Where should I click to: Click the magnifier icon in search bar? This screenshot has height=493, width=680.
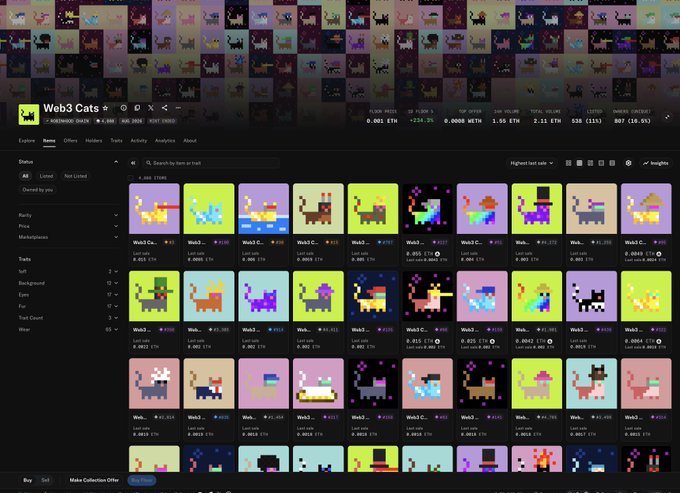tap(148, 163)
